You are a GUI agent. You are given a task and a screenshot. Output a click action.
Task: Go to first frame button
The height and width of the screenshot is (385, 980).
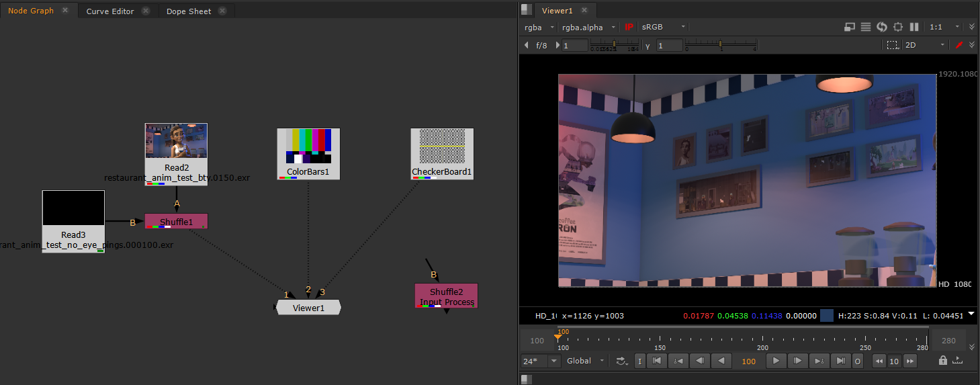(x=656, y=361)
